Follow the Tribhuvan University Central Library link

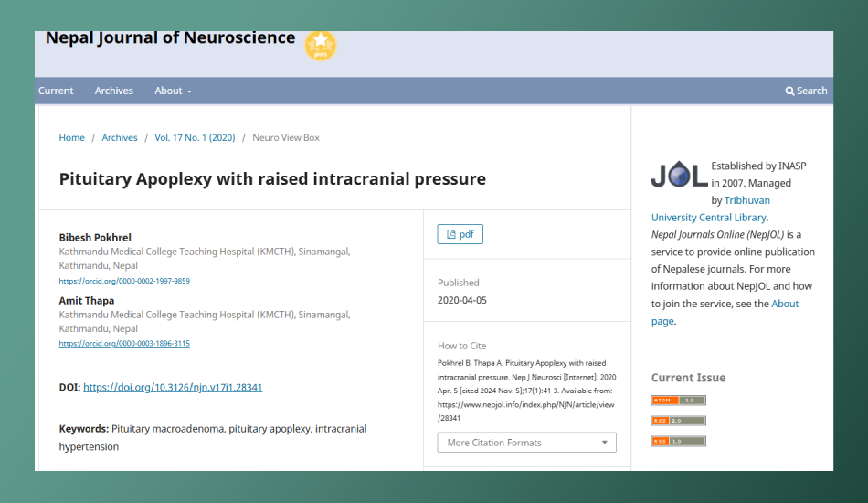(710, 218)
